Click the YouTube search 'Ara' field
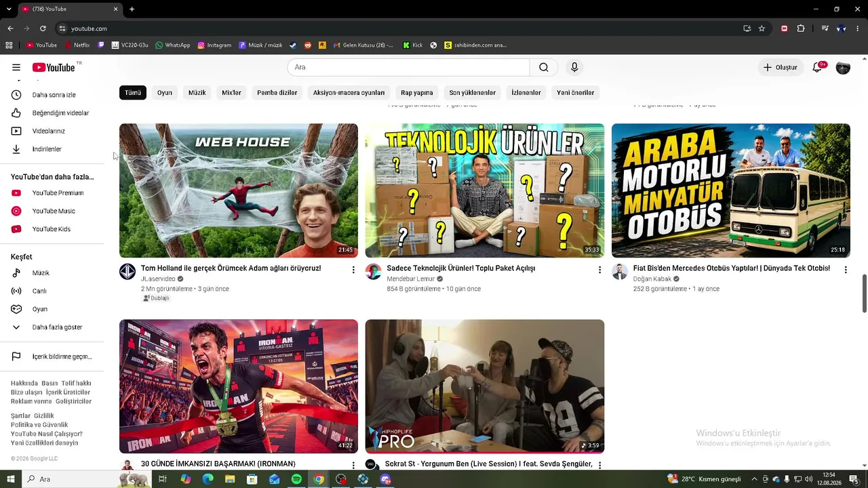The width and height of the screenshot is (868, 488). coord(408,67)
